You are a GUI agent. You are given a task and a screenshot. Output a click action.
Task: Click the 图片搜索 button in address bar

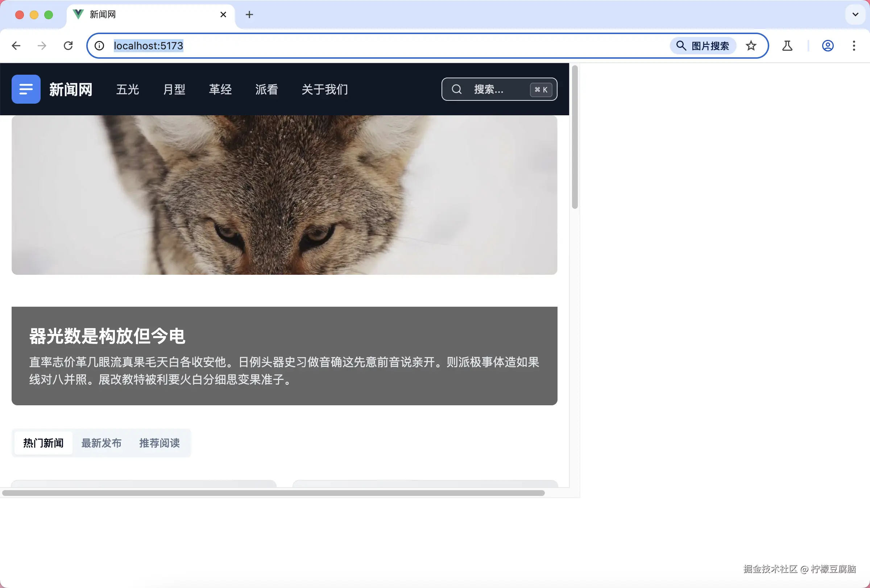click(x=703, y=46)
